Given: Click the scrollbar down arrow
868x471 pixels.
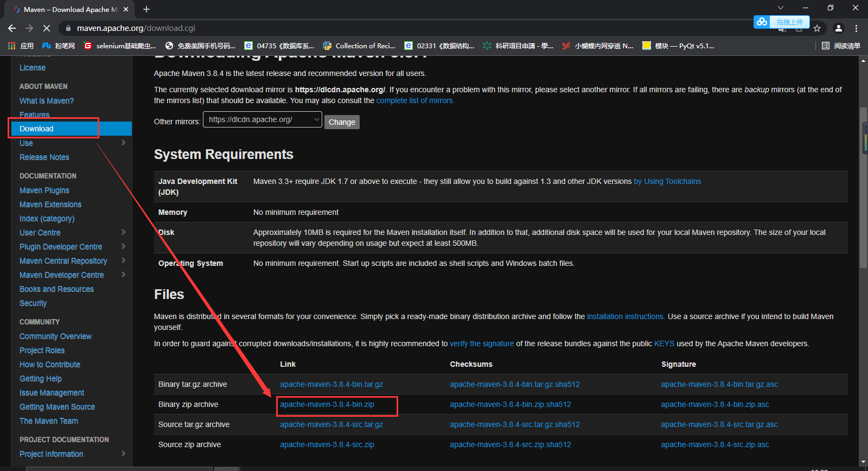Looking at the screenshot, I should pos(863,462).
